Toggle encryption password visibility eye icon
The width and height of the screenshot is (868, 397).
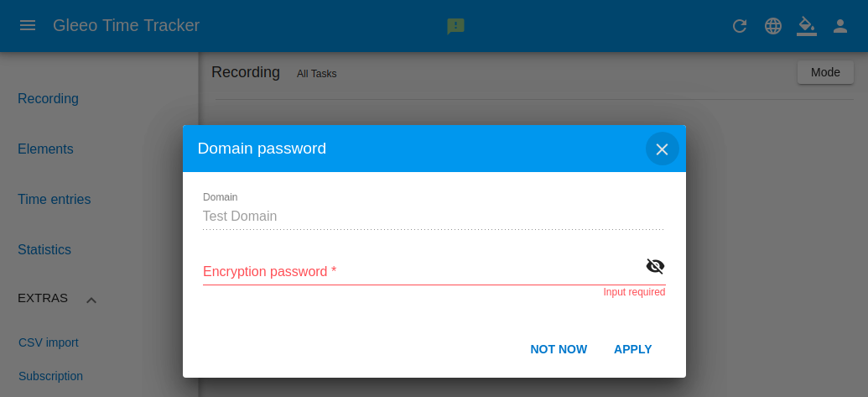[655, 266]
